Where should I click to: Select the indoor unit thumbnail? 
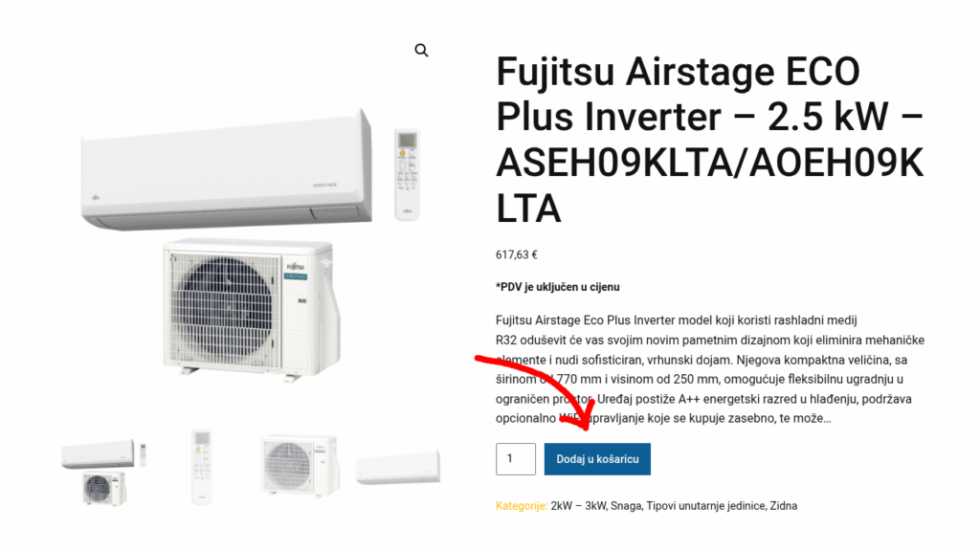[398, 467]
